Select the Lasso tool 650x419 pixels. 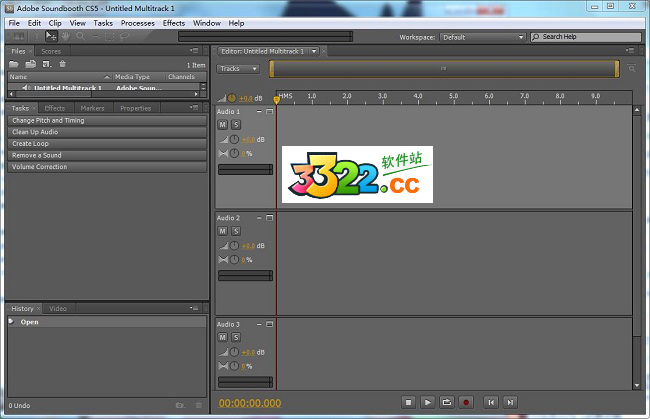[x=124, y=36]
